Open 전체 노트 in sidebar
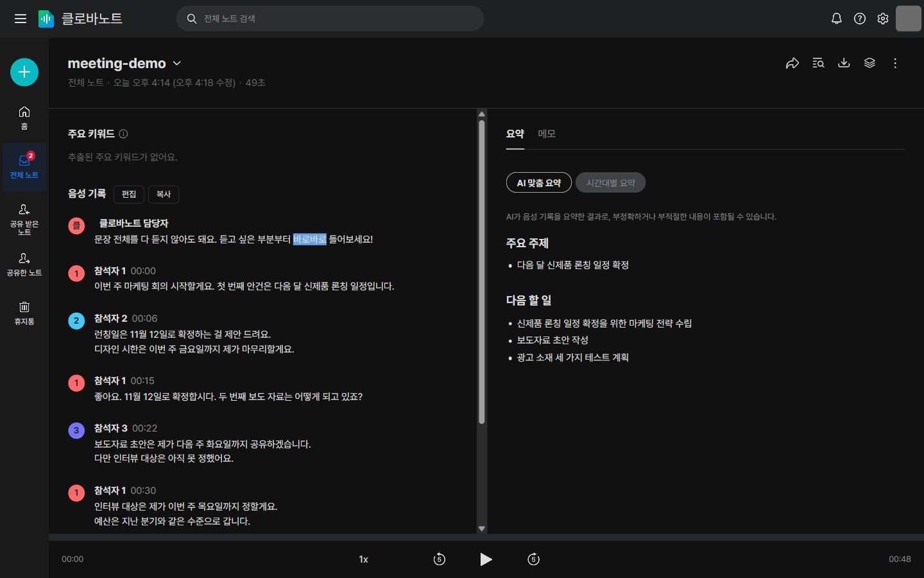The width and height of the screenshot is (924, 578). point(24,166)
